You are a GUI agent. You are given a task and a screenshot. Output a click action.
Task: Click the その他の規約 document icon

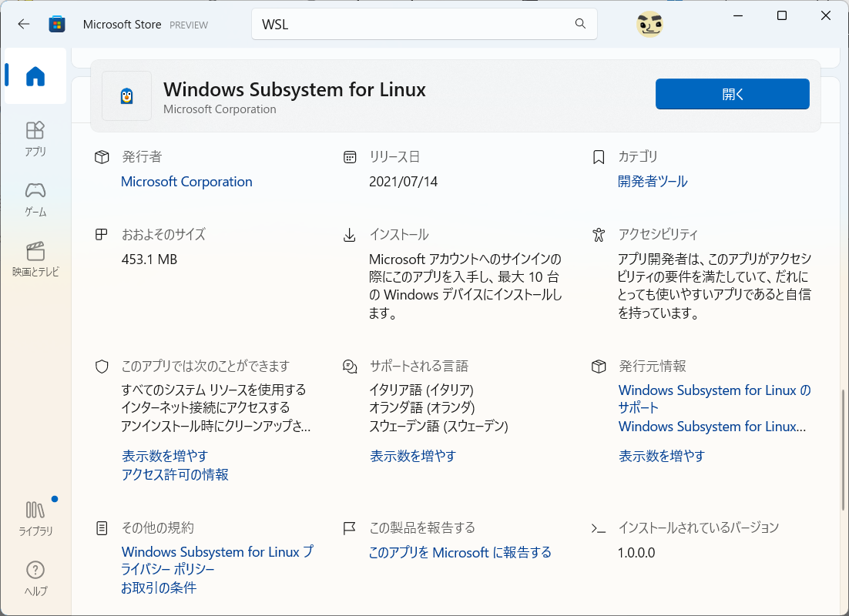[101, 528]
